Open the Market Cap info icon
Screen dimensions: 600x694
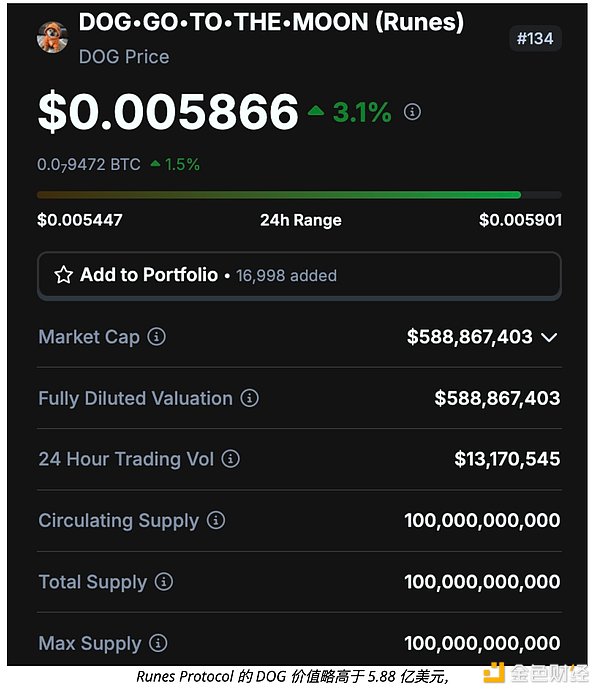pyautogui.click(x=157, y=337)
